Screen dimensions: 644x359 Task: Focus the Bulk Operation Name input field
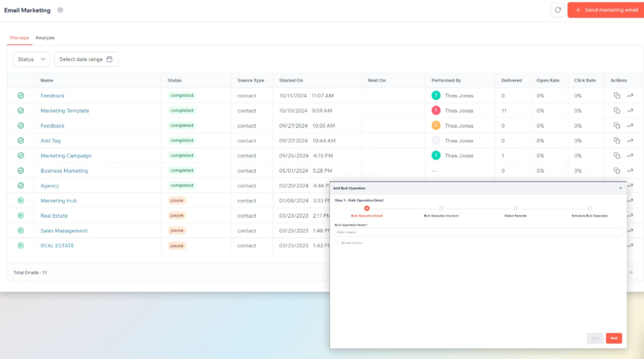click(478, 232)
